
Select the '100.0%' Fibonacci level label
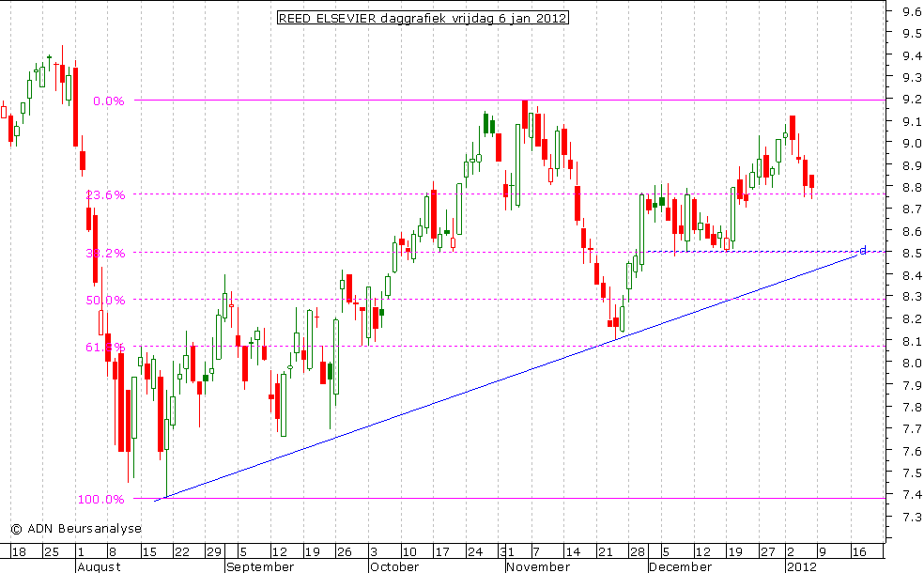[x=101, y=500]
